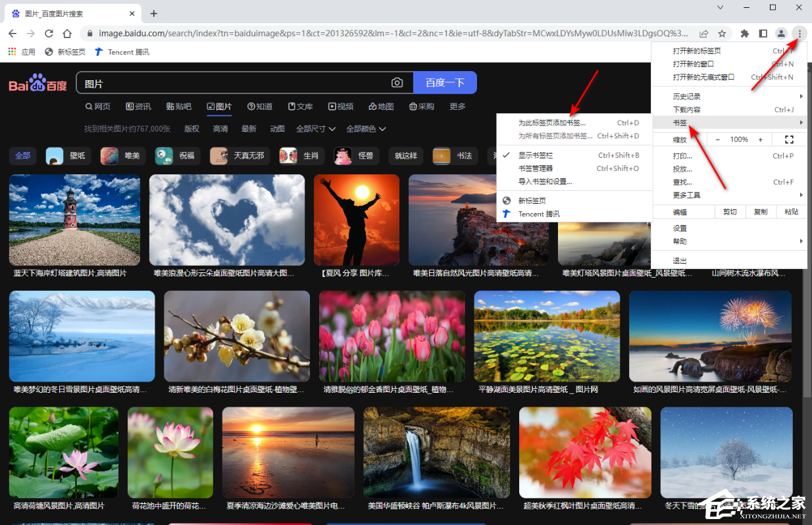Open the user profile avatar icon
The width and height of the screenshot is (812, 525).
point(781,33)
